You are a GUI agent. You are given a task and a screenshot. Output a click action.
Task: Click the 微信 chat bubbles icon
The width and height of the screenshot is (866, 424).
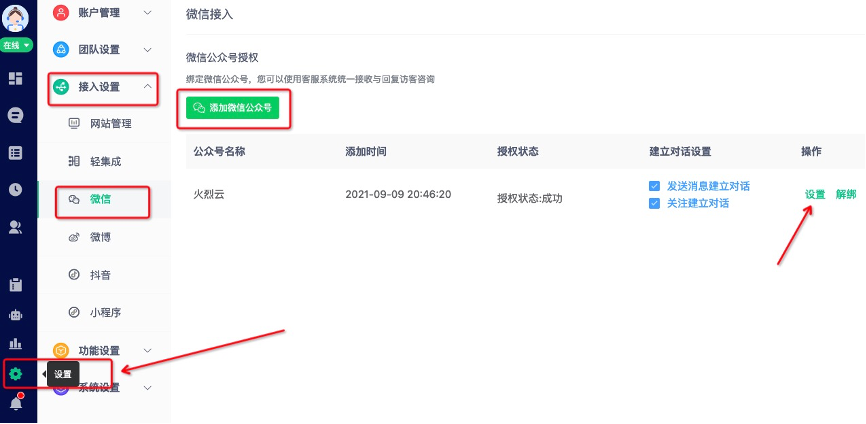(x=74, y=199)
